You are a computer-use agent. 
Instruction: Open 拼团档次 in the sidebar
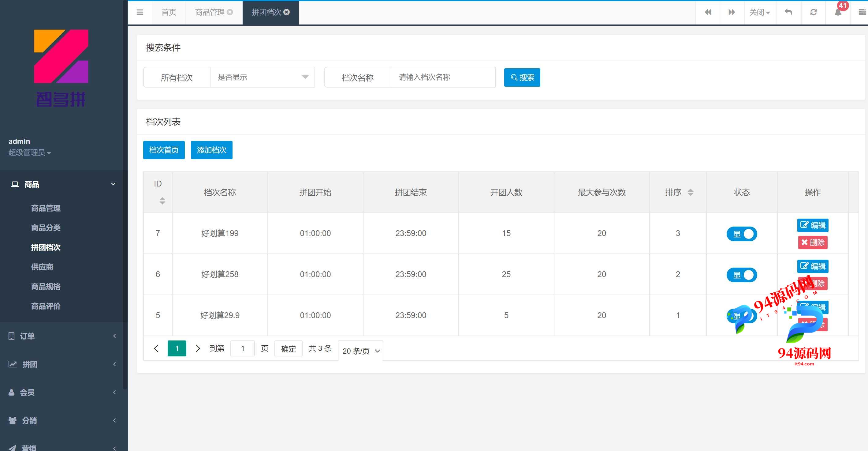pos(46,247)
